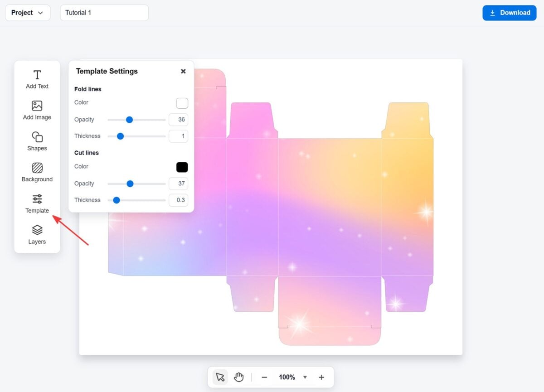Open the Shapes tool

37,141
